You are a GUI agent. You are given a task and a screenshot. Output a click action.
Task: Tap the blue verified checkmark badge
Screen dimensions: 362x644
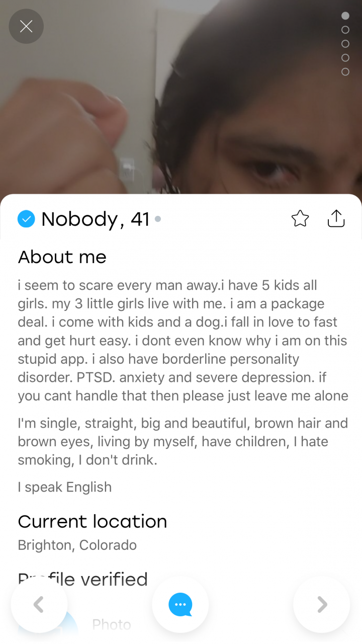[x=26, y=219]
